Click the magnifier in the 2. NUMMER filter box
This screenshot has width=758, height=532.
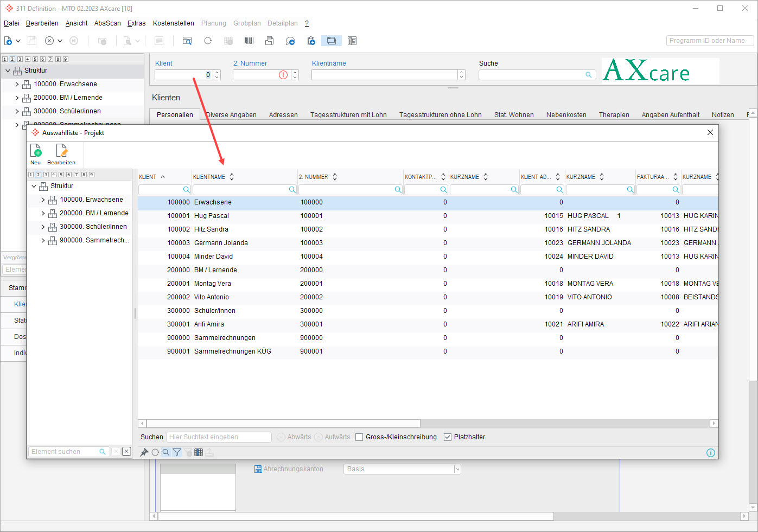398,190
